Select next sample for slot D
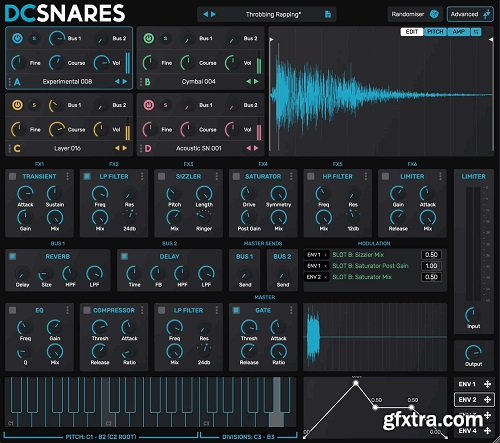 256,148
